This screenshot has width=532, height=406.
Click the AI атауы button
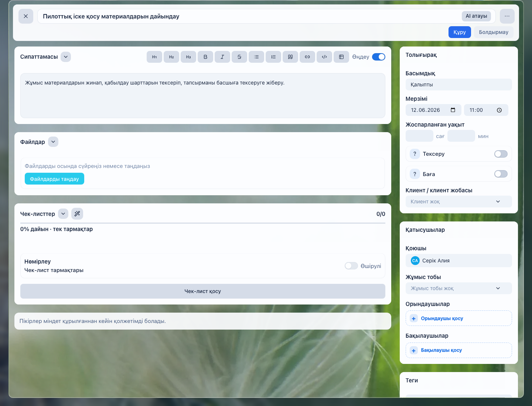point(476,16)
